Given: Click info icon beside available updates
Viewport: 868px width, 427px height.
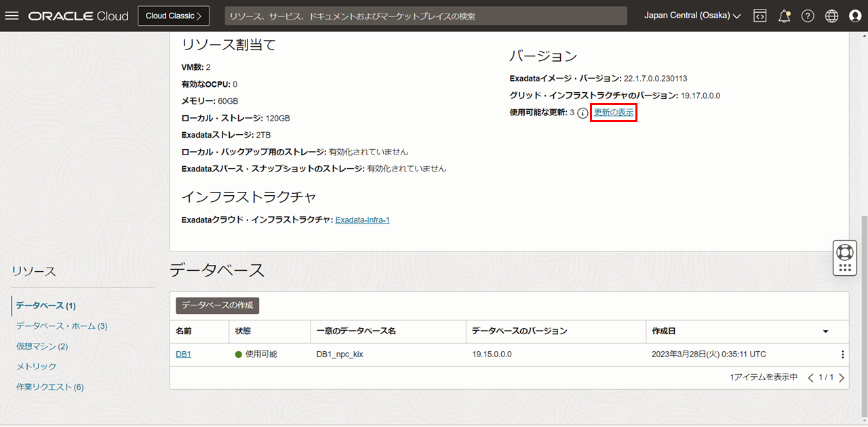Looking at the screenshot, I should [583, 113].
